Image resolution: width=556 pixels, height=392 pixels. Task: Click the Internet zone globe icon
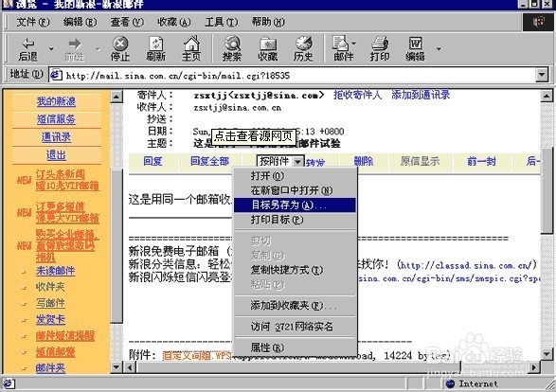pos(450,383)
